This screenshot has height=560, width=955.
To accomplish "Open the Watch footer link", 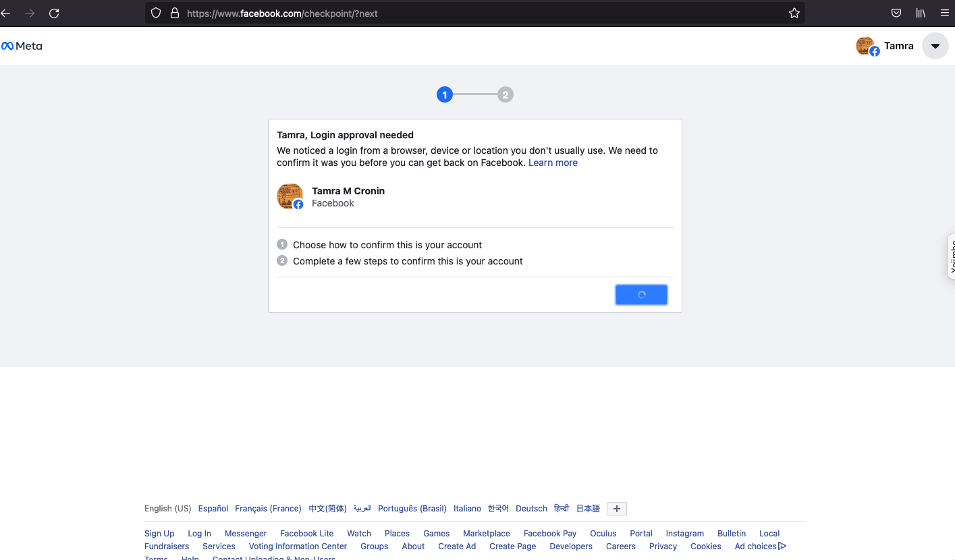I will [x=359, y=534].
